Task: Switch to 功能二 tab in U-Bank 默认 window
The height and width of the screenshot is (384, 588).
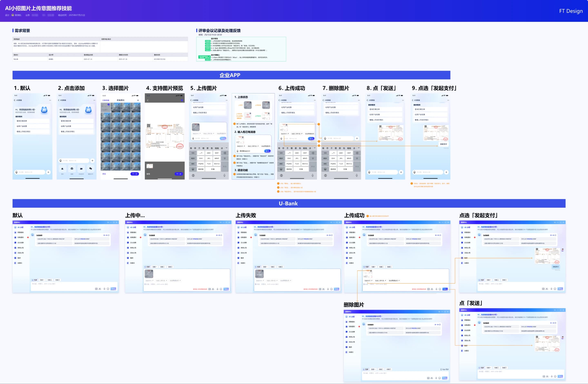Action: pyautogui.click(x=50, y=280)
